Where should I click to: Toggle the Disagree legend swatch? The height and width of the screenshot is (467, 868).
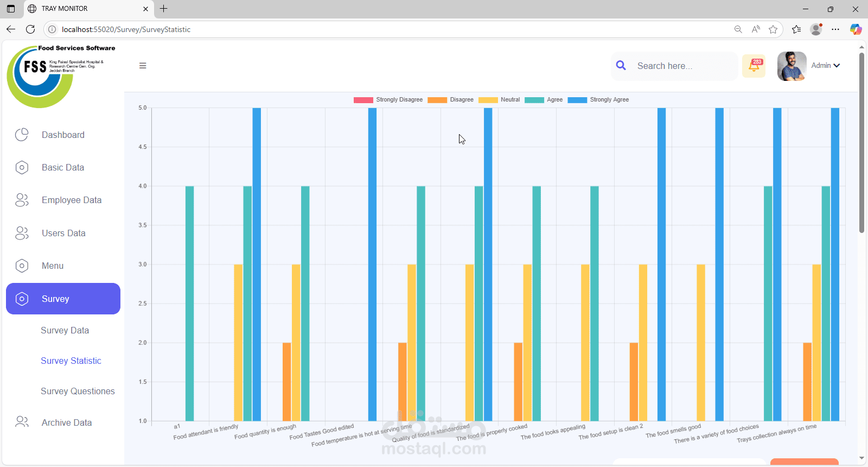(x=437, y=100)
